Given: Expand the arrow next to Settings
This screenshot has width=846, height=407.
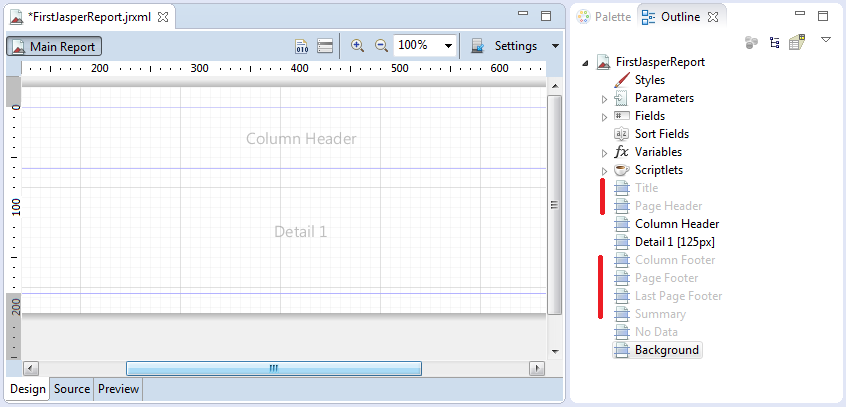Looking at the screenshot, I should pos(555,46).
